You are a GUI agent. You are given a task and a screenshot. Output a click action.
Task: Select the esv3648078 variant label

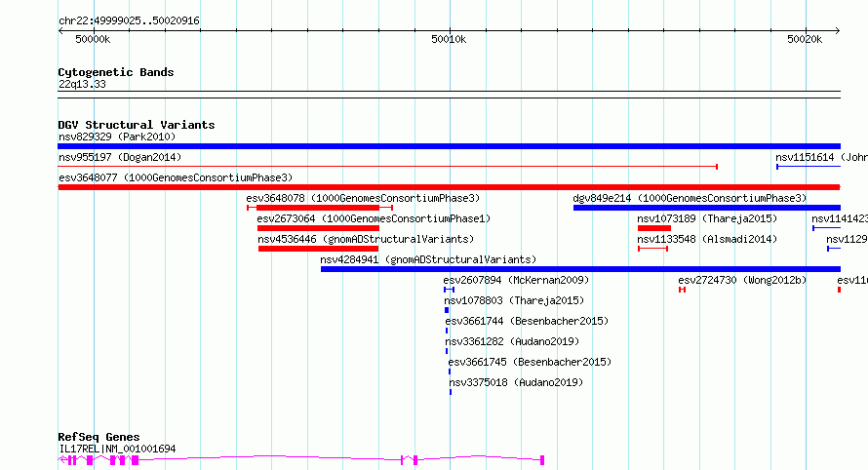click(363, 198)
